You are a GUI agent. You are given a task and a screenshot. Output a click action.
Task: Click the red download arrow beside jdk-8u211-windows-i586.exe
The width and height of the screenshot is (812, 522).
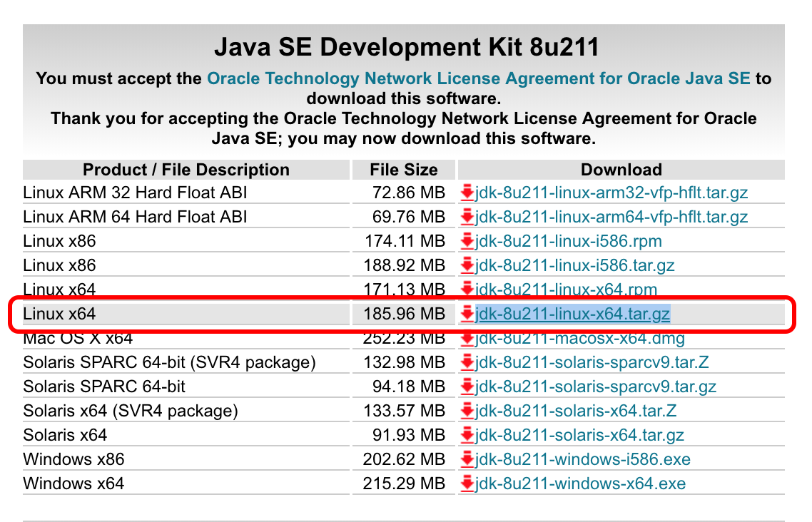[x=467, y=459]
